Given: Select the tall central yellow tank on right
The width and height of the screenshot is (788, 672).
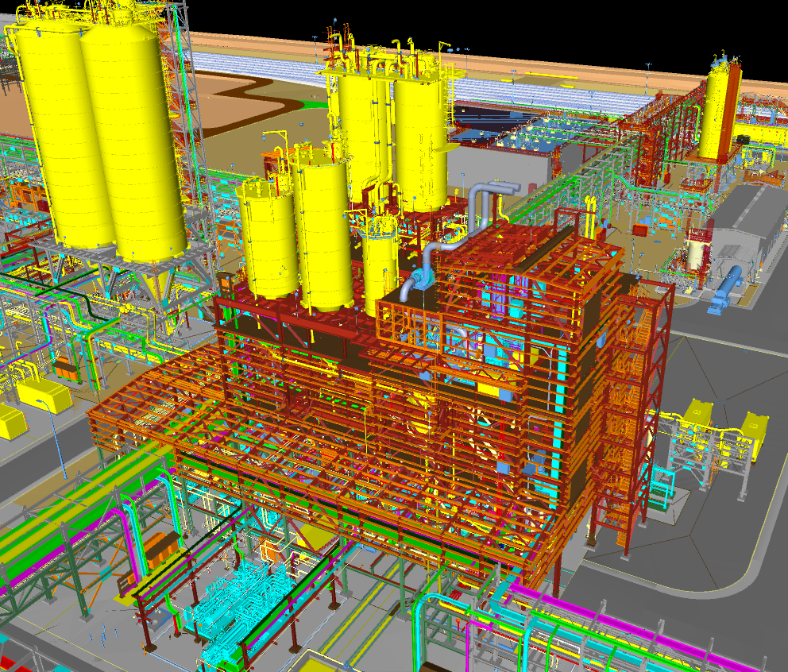Looking at the screenshot, I should click(419, 143).
